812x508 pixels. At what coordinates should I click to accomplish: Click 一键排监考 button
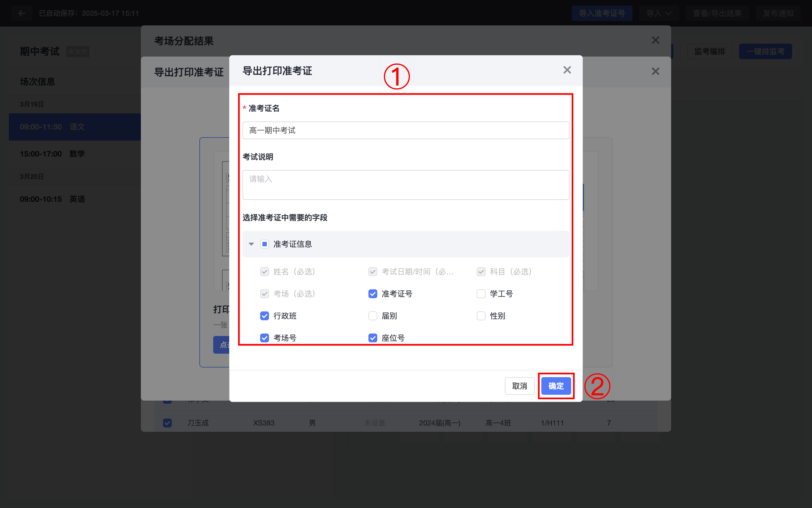click(x=765, y=51)
